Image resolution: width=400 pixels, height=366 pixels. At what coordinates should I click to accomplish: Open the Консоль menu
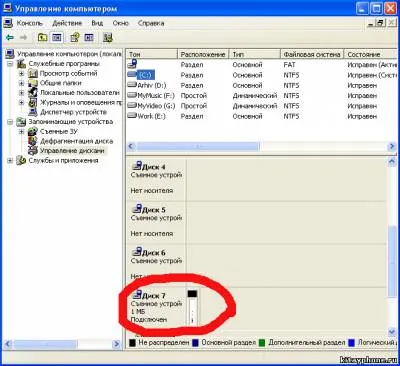click(29, 23)
